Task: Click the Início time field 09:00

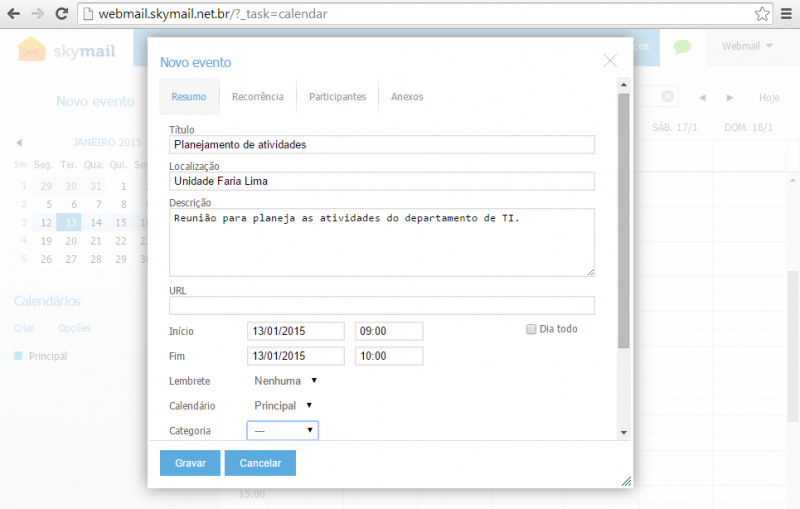Action: click(x=389, y=331)
